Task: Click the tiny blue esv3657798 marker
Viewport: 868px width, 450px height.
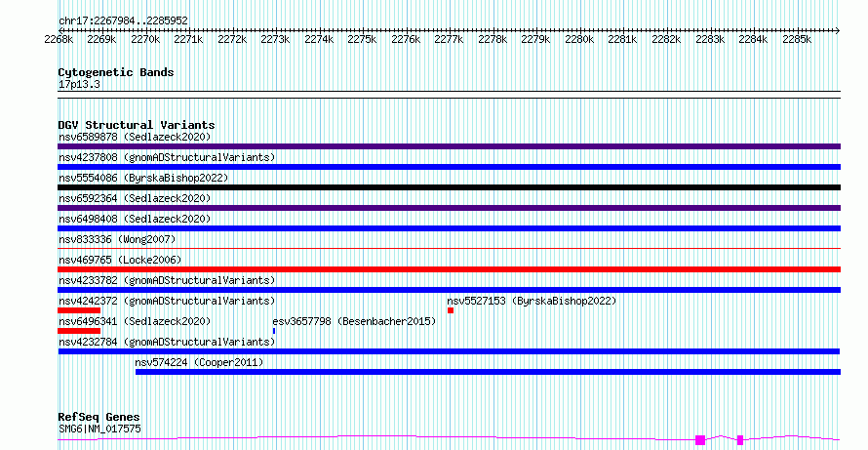Action: pyautogui.click(x=274, y=331)
